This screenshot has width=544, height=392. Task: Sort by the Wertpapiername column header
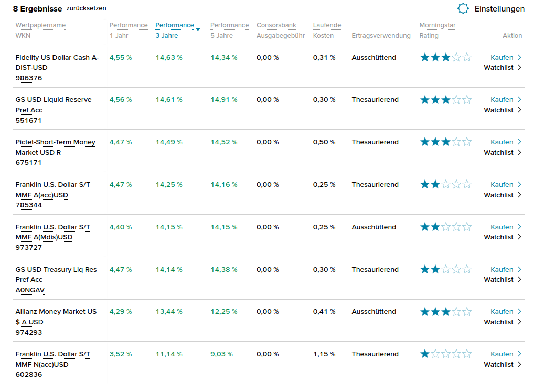[40, 25]
